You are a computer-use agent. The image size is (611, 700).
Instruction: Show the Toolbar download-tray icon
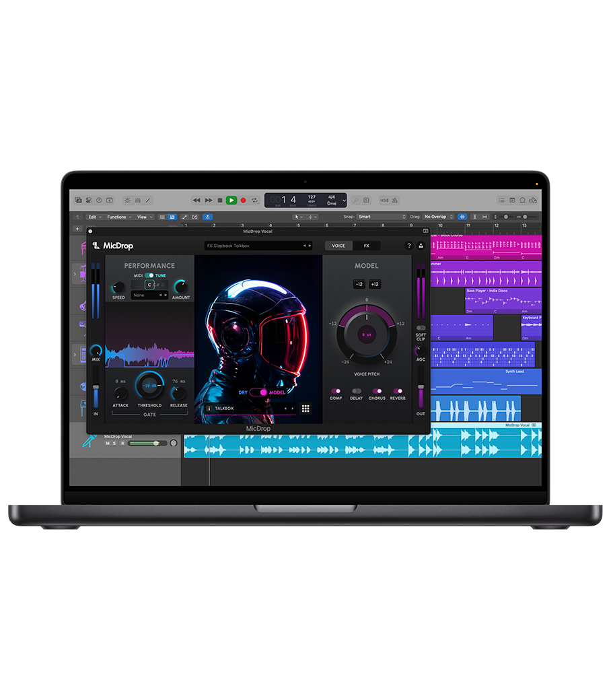click(109, 201)
